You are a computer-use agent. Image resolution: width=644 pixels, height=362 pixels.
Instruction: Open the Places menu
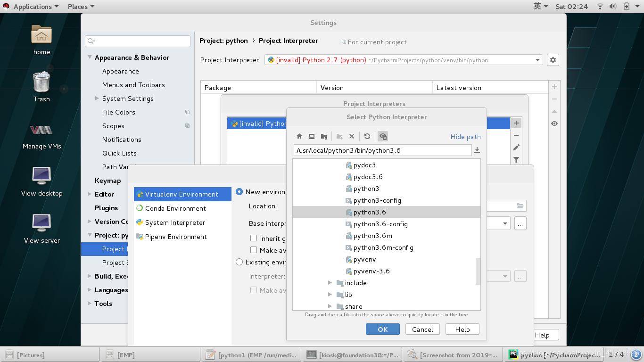point(81,7)
